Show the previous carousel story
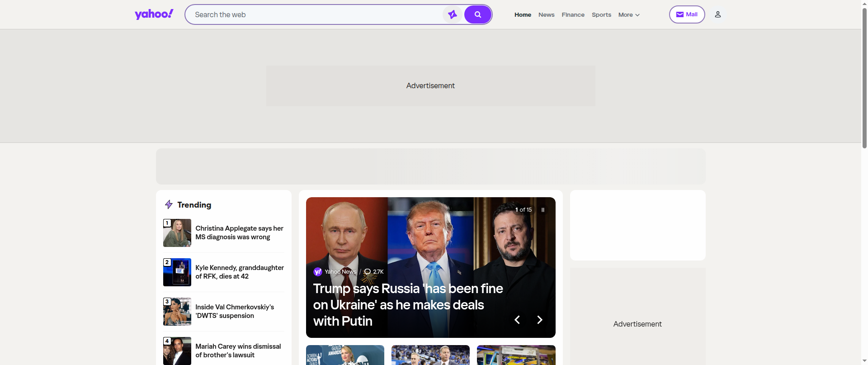 (x=517, y=320)
